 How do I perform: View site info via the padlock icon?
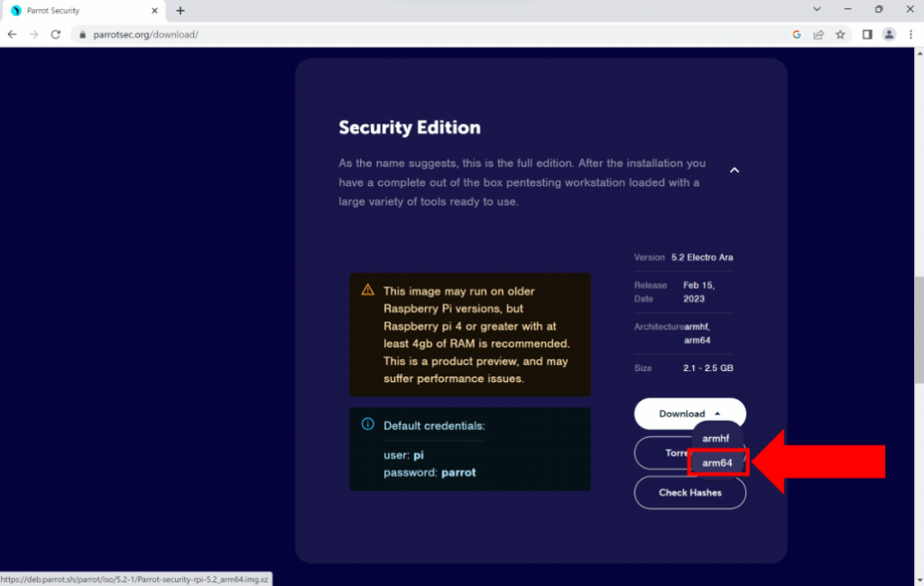(x=82, y=35)
